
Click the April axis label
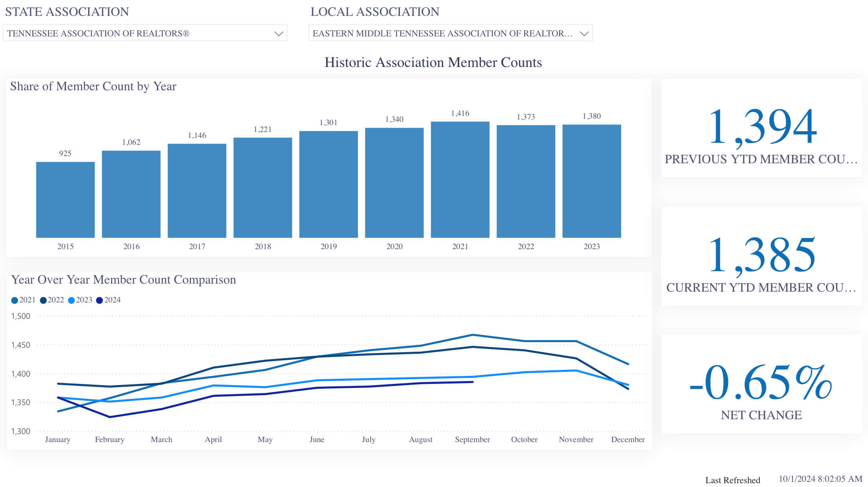click(x=213, y=440)
